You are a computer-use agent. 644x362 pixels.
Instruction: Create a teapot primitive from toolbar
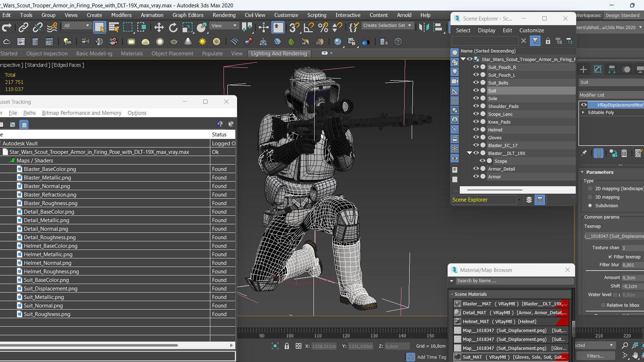[x=174, y=42]
